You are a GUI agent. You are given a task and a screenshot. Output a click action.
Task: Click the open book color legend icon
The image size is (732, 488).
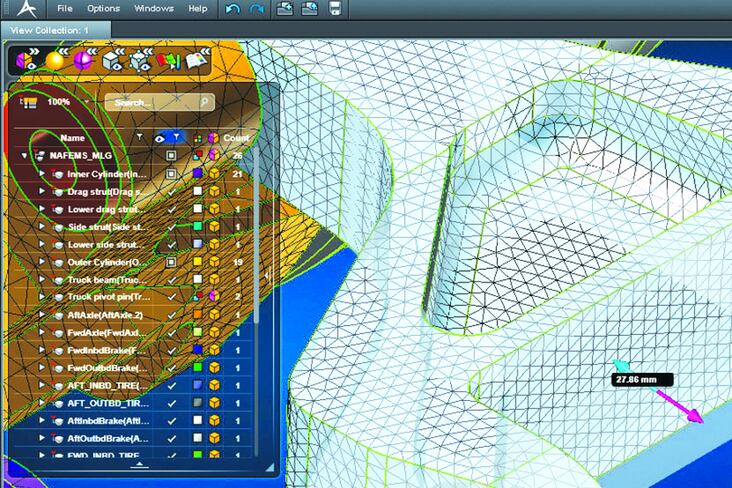pos(197,60)
